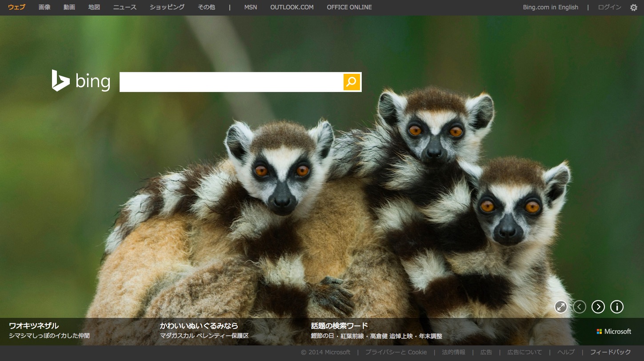Image resolution: width=644 pixels, height=361 pixels.
Task: Expand background image to full screen
Action: [x=561, y=307]
